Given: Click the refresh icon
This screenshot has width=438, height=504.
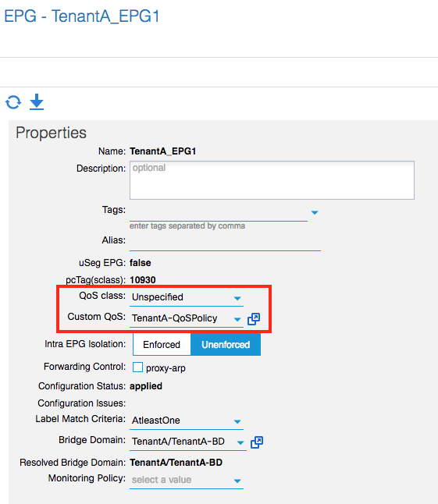Looking at the screenshot, I should (x=13, y=102).
